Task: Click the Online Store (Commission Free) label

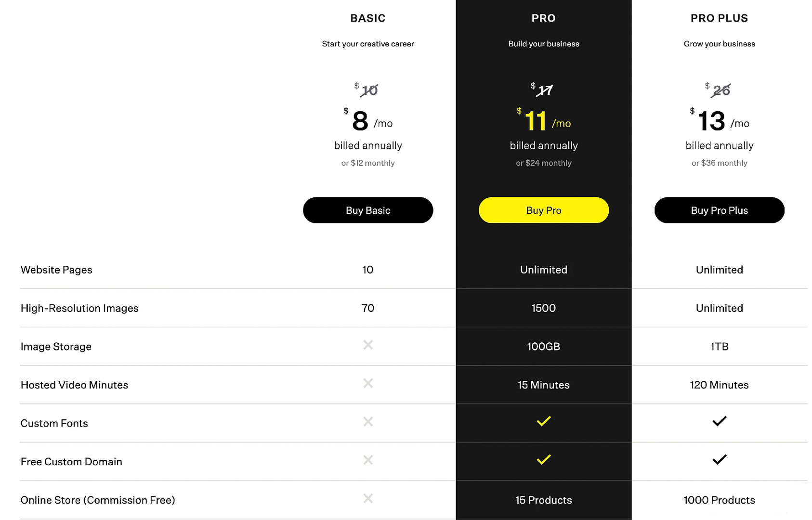Action: click(98, 500)
